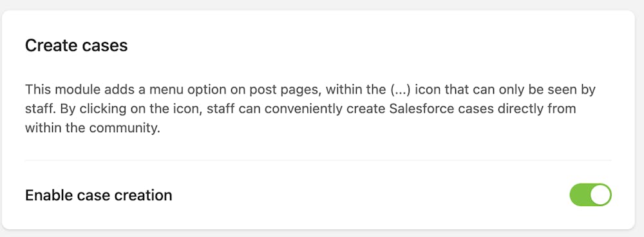
Task: Click the "Create cases" heading
Action: click(77, 46)
